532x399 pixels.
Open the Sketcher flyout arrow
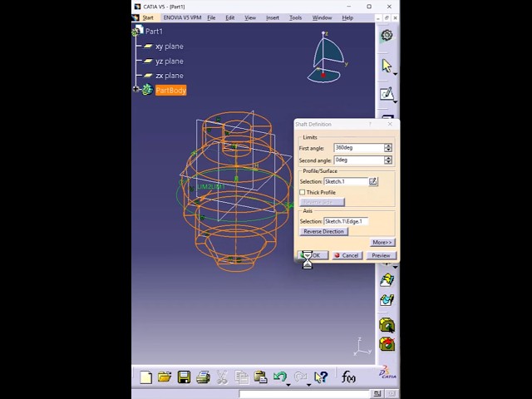point(395,101)
